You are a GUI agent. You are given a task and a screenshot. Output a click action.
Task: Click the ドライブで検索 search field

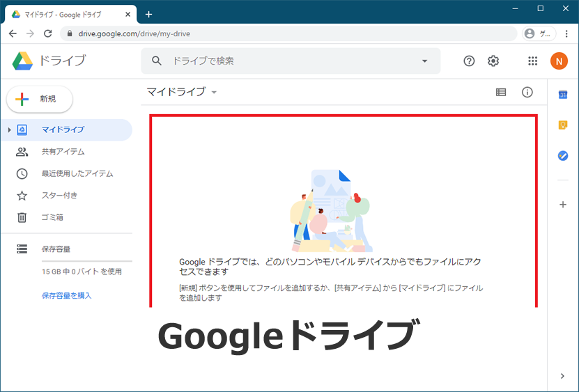click(x=291, y=61)
